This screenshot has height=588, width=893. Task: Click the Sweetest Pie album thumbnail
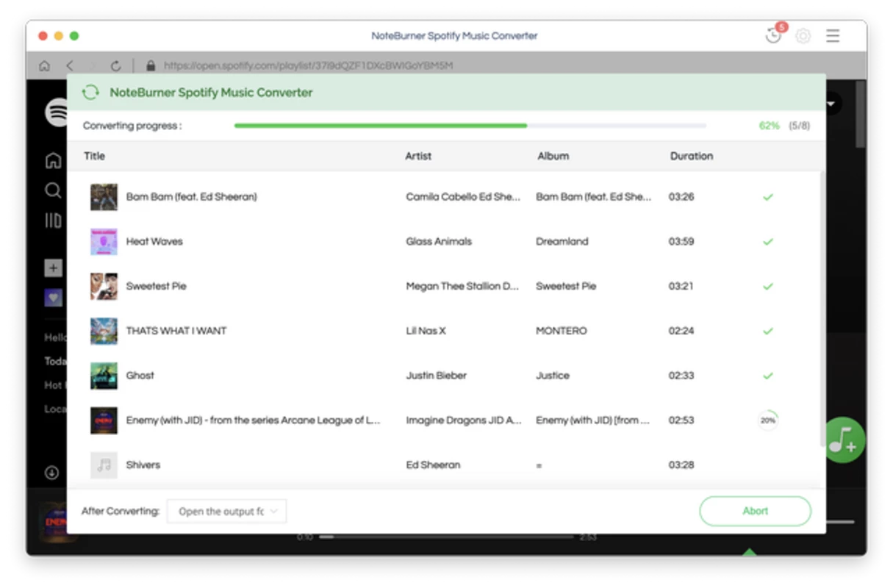click(104, 287)
